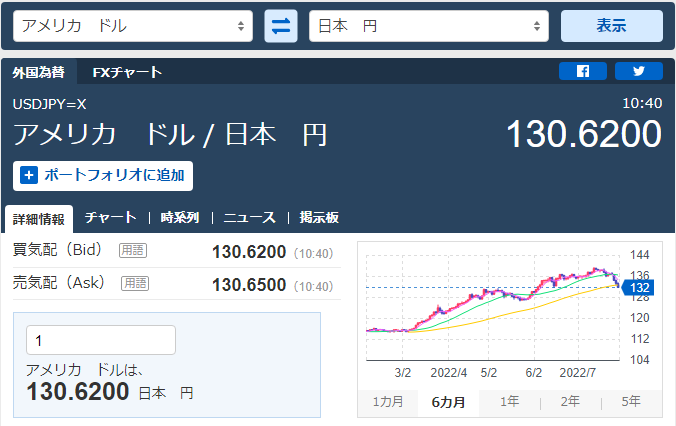Screen dimensions: 676x426
Task: Change chart range to 5年
Action: [x=631, y=402]
